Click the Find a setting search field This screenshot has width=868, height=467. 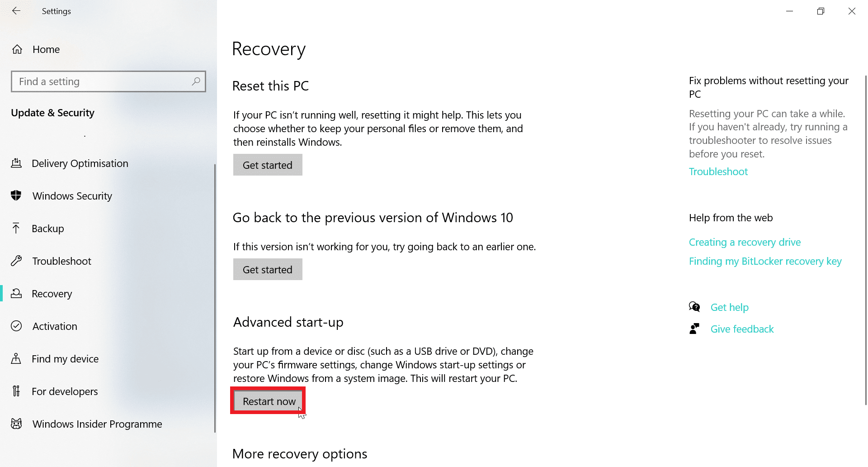point(108,81)
